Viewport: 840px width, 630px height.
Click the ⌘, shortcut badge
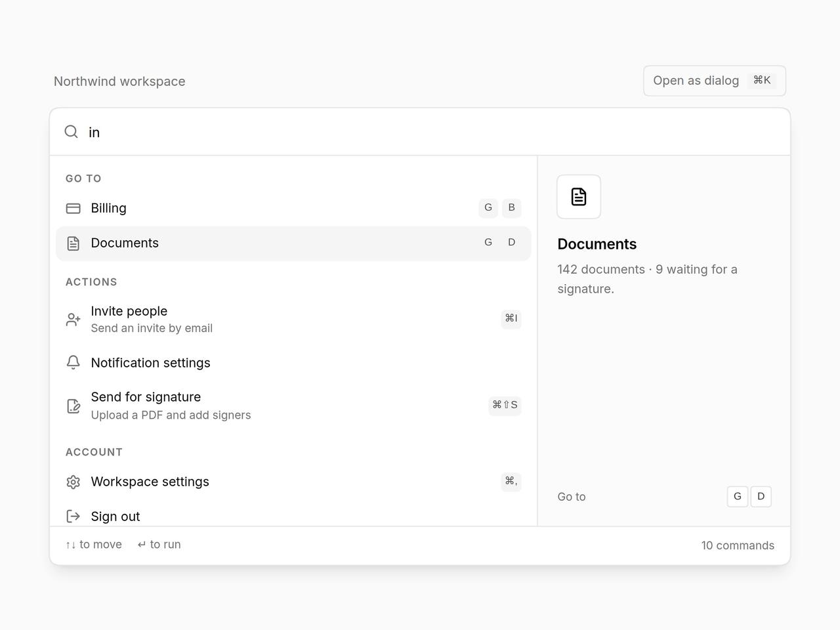tap(511, 481)
